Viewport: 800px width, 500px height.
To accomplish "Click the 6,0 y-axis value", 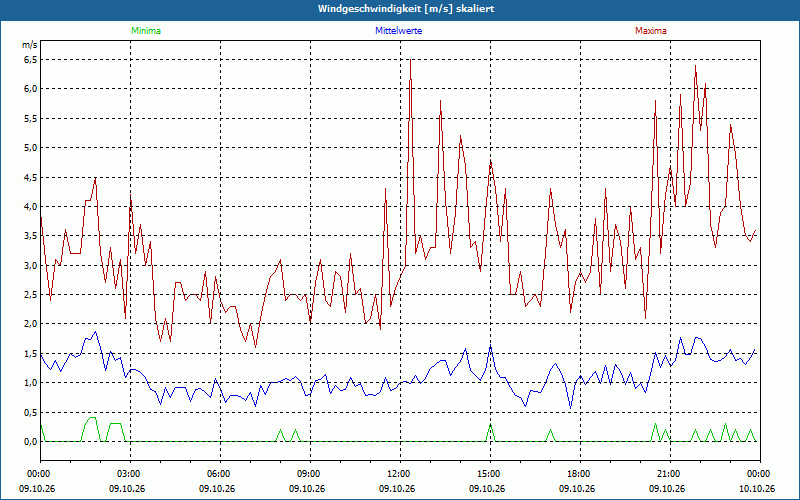I will pyautogui.click(x=31, y=89).
